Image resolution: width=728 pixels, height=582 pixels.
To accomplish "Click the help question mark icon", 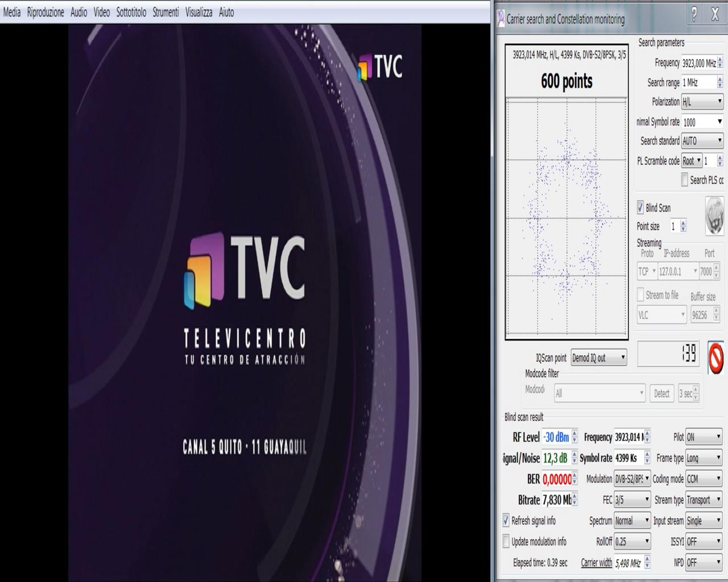I will (x=694, y=15).
